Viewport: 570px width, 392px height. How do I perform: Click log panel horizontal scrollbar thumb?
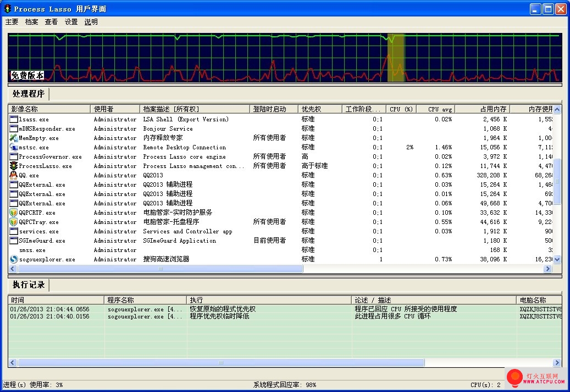tap(220, 362)
